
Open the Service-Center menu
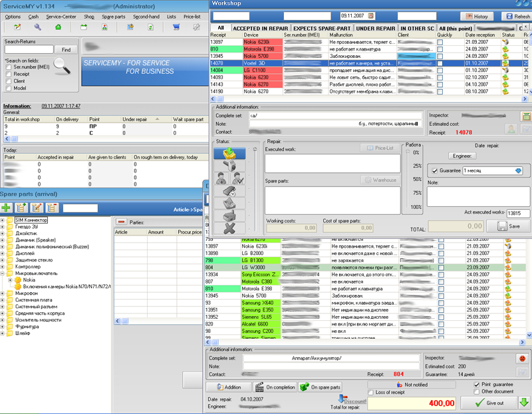61,16
